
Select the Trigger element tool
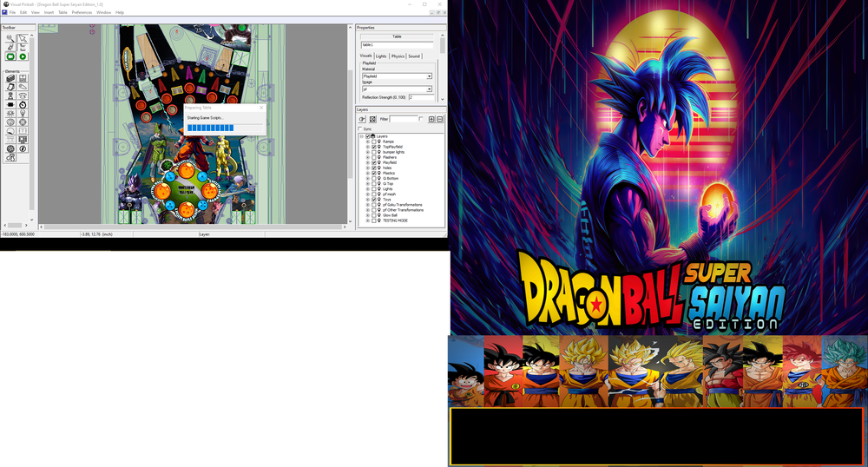pyautogui.click(x=10, y=114)
